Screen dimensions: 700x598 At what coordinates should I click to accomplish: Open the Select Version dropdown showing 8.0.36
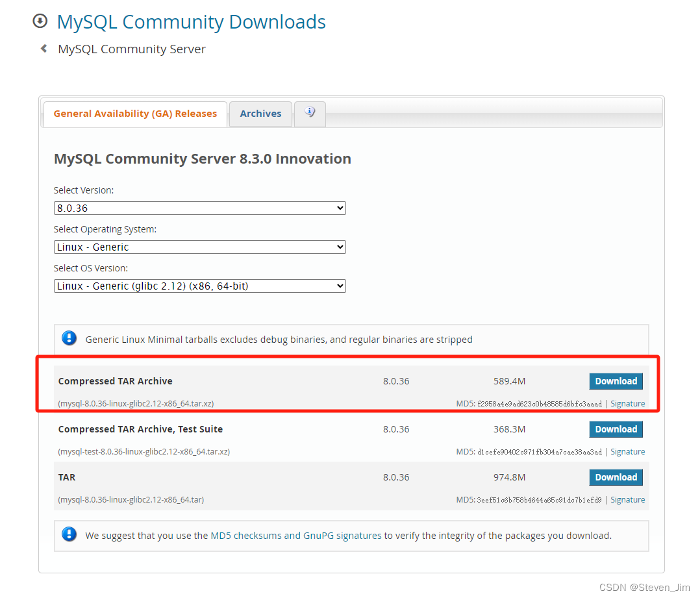[199, 208]
